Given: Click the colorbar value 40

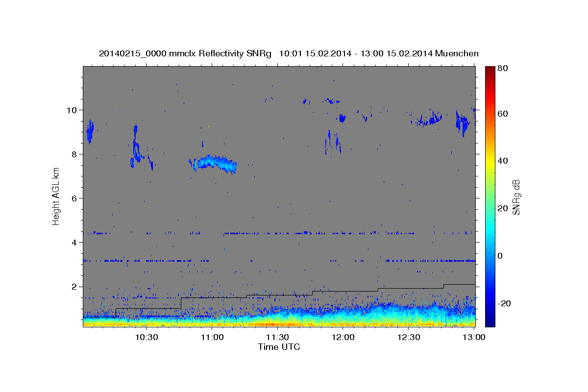Looking at the screenshot, I should point(503,161).
